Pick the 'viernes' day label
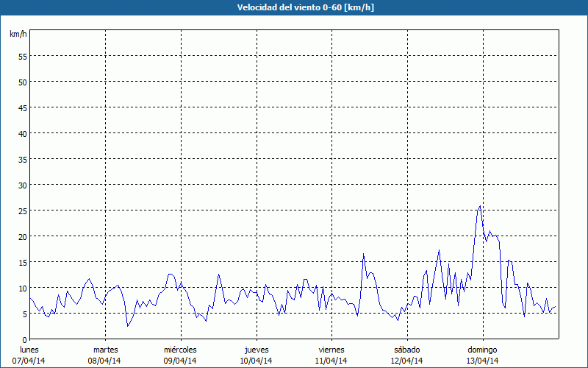The image size is (588, 368). pyautogui.click(x=331, y=349)
